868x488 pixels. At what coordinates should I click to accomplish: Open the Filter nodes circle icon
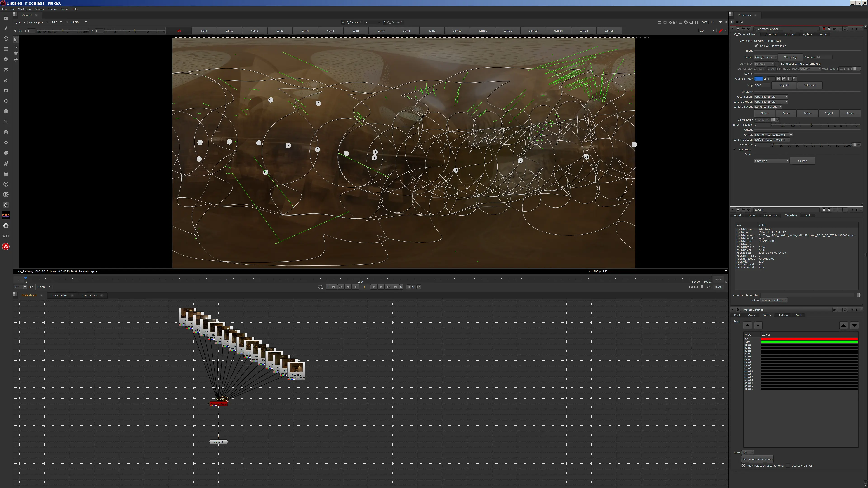pos(6,70)
